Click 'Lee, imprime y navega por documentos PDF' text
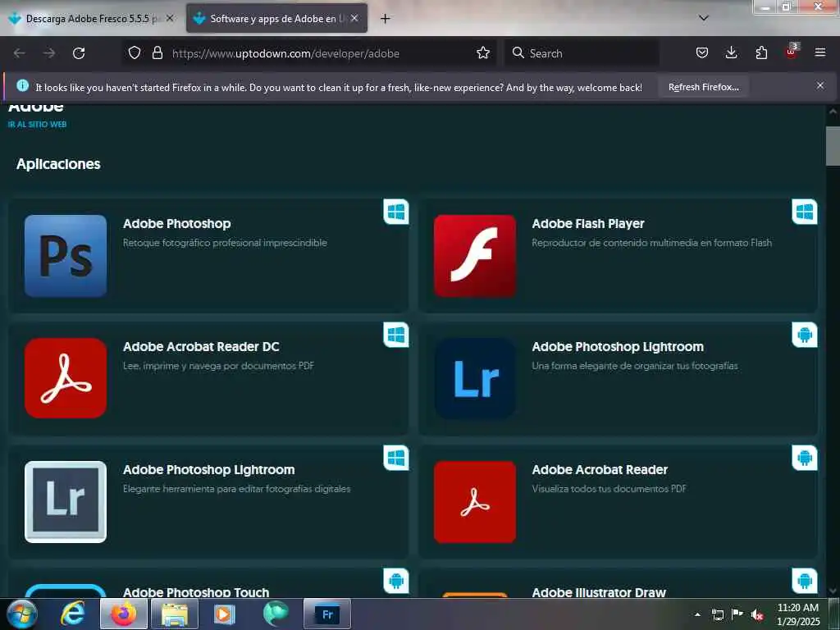840x630 pixels. 218,366
